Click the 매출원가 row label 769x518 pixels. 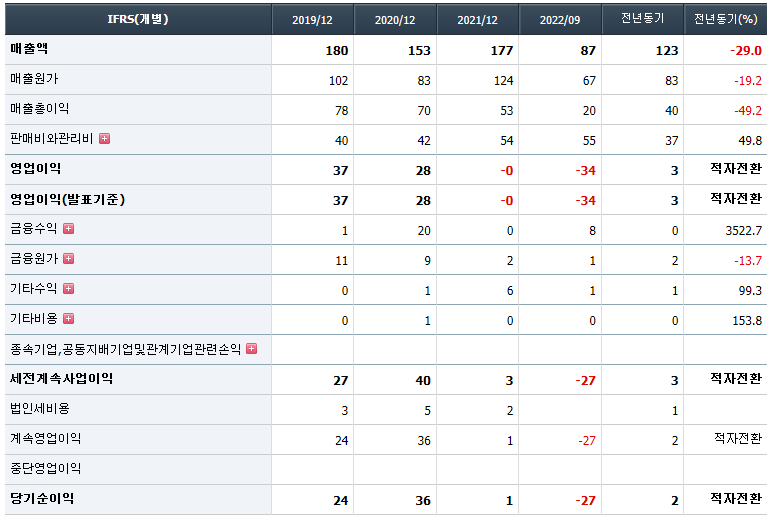[x=34, y=78]
